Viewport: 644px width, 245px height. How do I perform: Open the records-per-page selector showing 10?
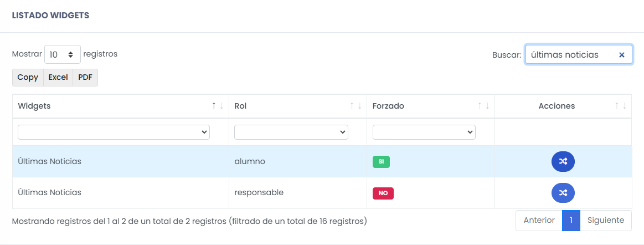coord(63,54)
